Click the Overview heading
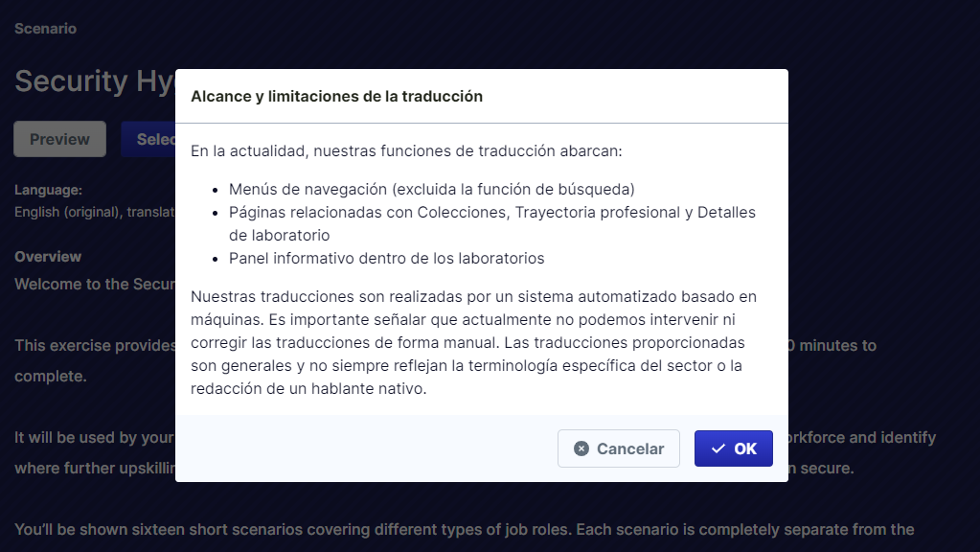980x552 pixels. point(48,257)
